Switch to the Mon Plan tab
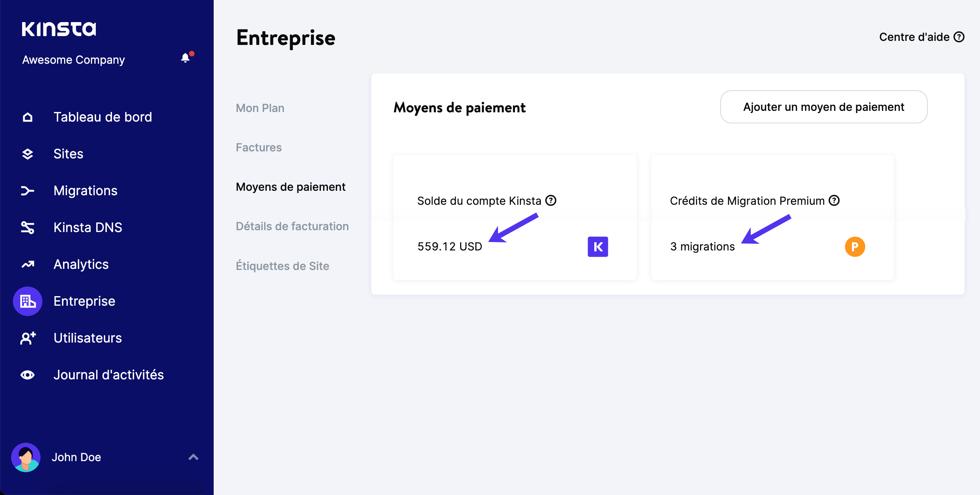Viewport: 980px width, 495px height. click(x=260, y=108)
